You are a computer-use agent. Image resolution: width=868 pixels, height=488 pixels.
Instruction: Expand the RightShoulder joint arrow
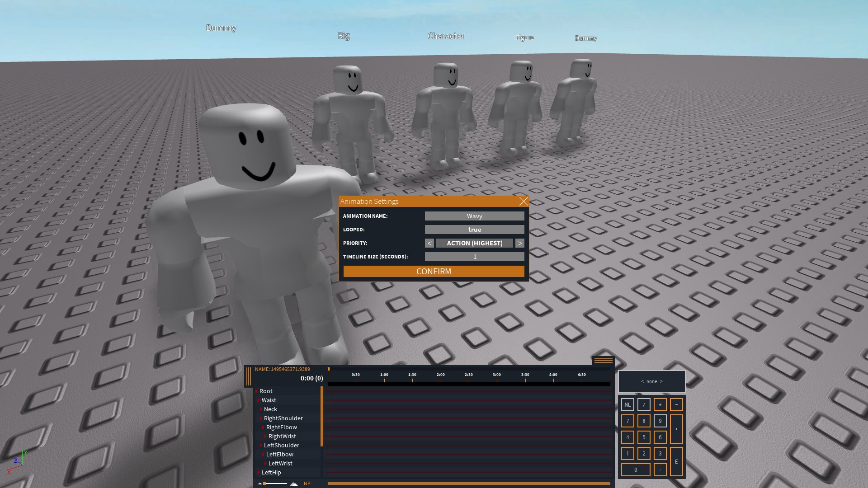261,418
